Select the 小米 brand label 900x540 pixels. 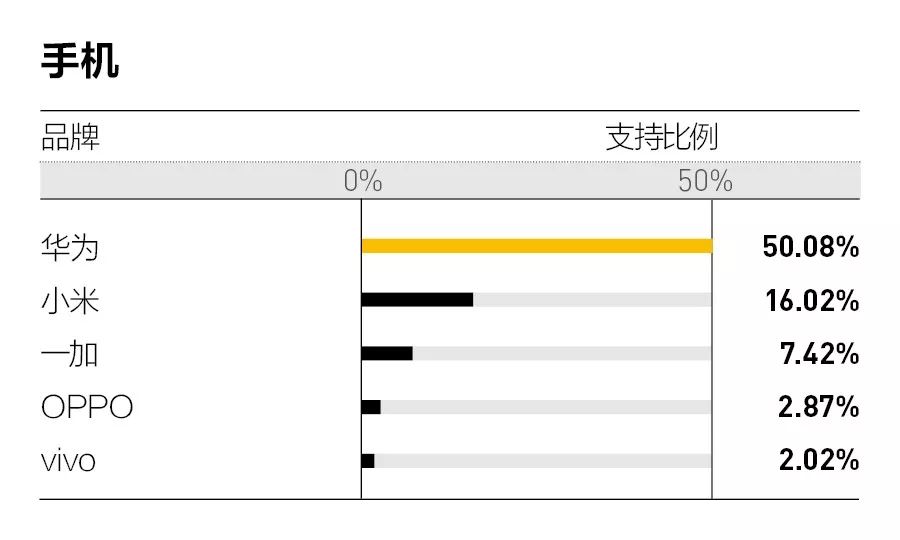pos(70,301)
